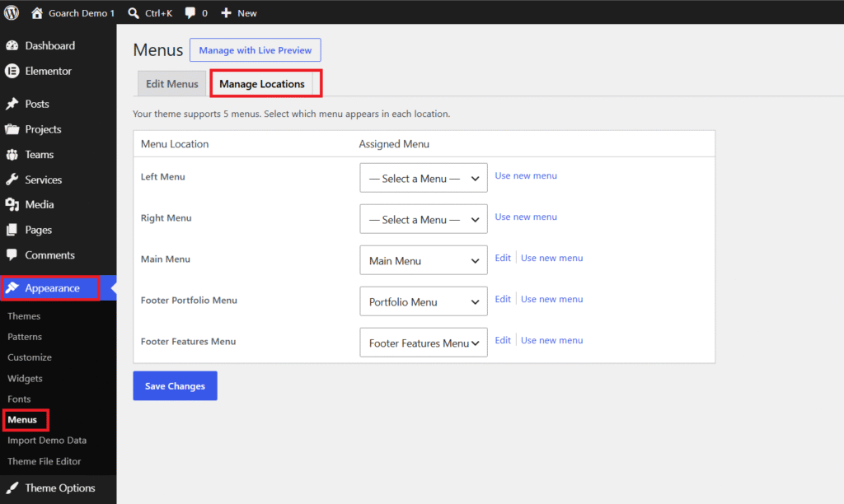Open the Customize submenu item
Viewport: 844px width, 504px height.
[30, 357]
